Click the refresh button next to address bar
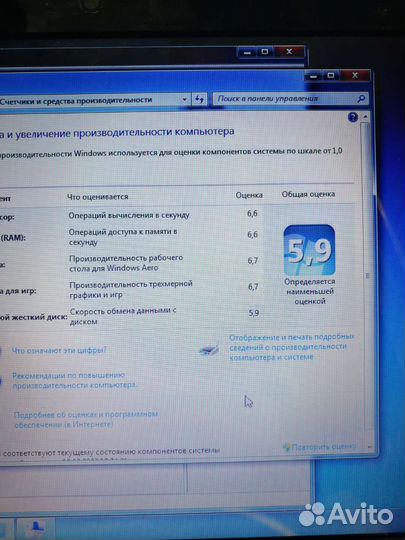Image resolution: width=405 pixels, height=540 pixels. 199,99
